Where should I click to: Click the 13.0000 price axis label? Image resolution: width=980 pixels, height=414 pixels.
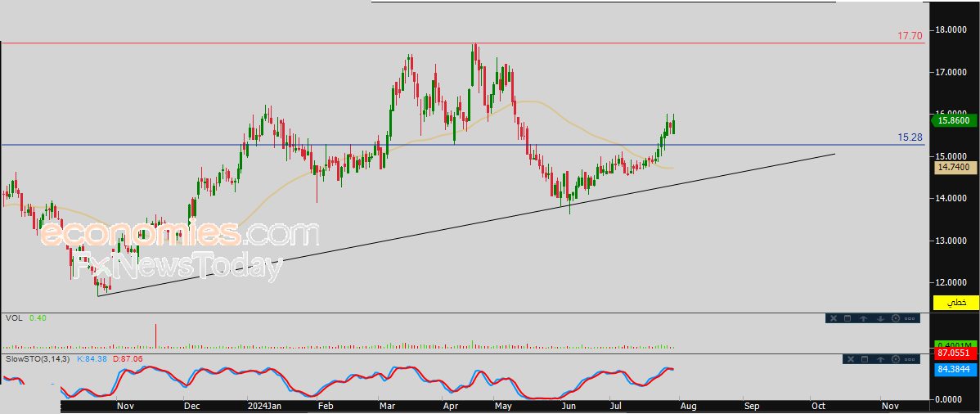pyautogui.click(x=953, y=241)
